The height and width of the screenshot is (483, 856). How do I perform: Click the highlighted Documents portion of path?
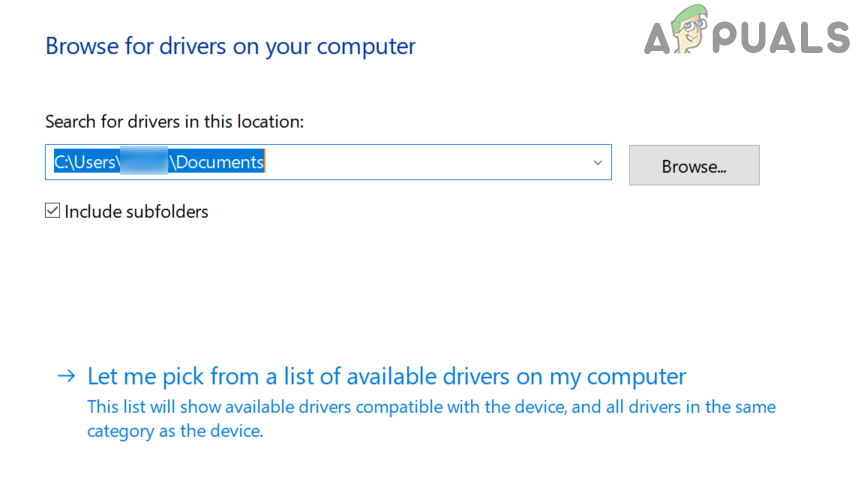[x=219, y=163]
